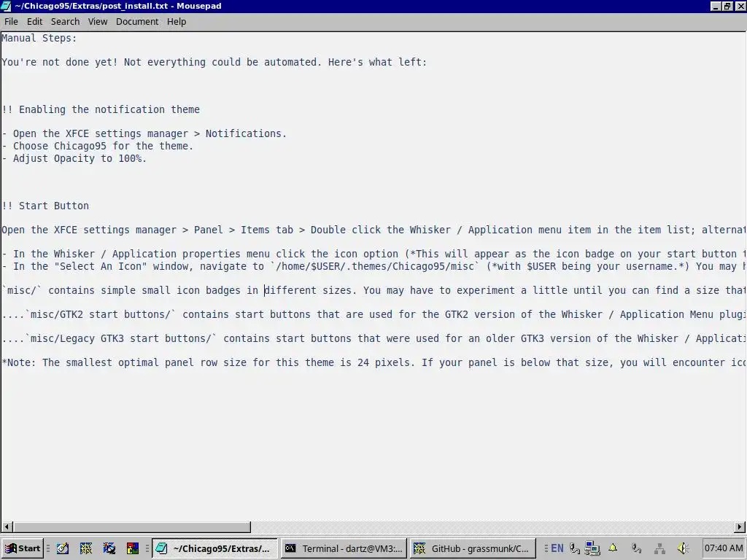Viewport: 747px width, 560px height.
Task: Open the Edit menu
Action: tap(34, 21)
